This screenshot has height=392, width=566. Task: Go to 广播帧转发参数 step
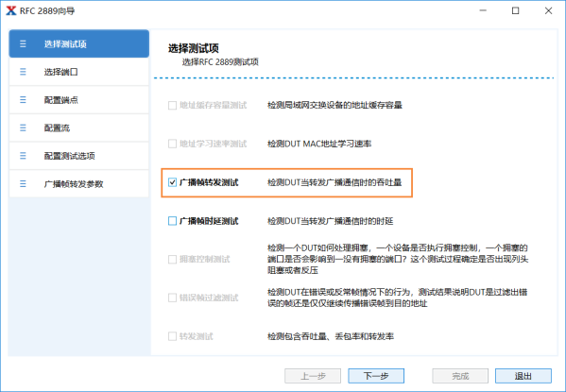[x=79, y=184]
